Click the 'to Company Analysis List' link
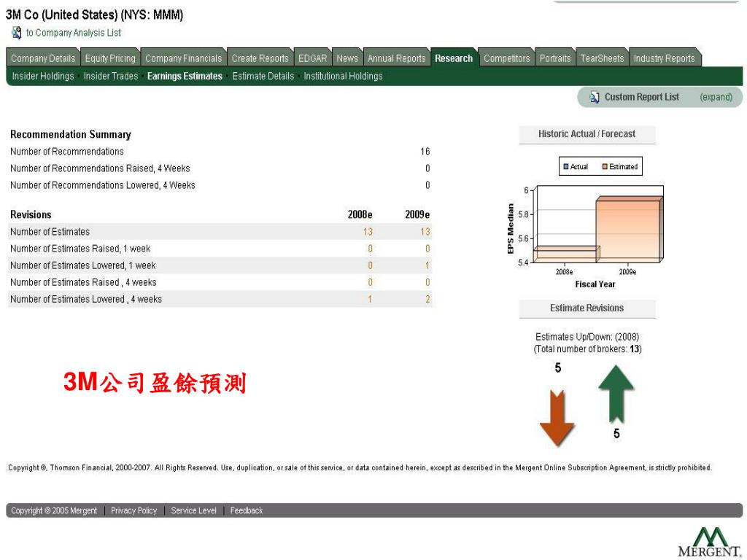Screen dimensions: 747x560 point(74,33)
